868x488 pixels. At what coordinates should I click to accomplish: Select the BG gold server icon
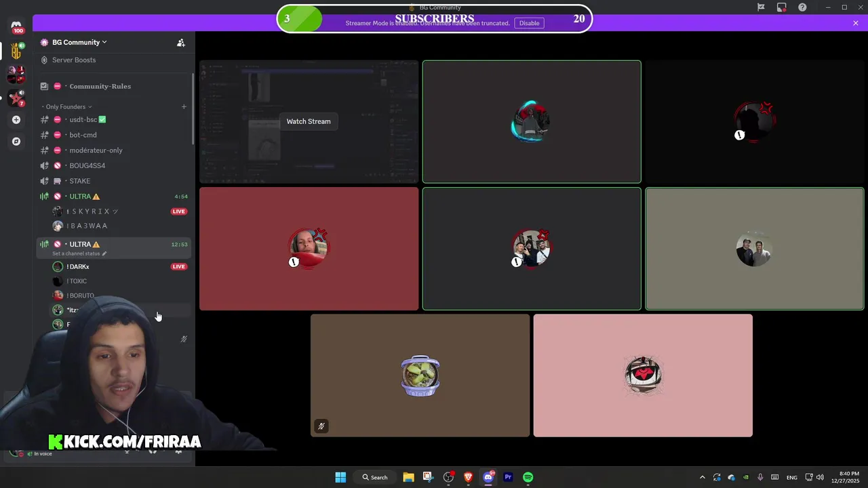16,51
